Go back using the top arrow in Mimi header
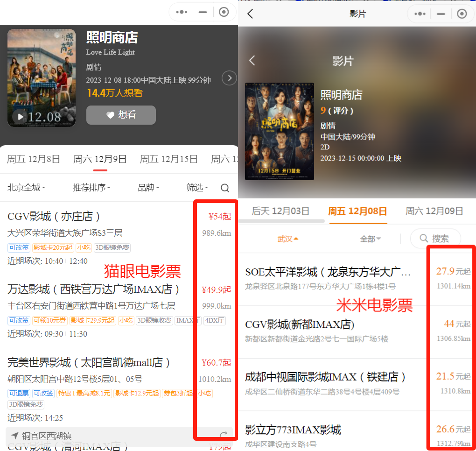The width and height of the screenshot is (476, 451). point(250,14)
